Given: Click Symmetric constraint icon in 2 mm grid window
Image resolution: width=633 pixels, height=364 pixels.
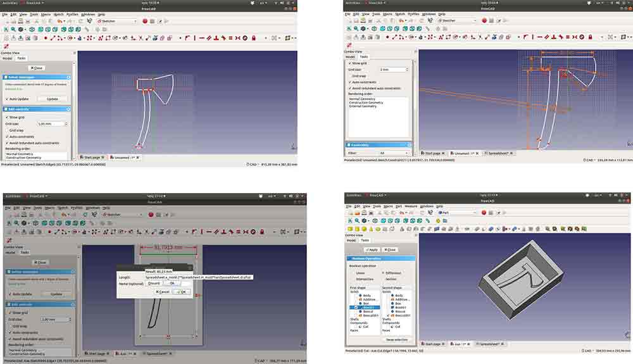Looking at the screenshot, I should coord(575,37).
